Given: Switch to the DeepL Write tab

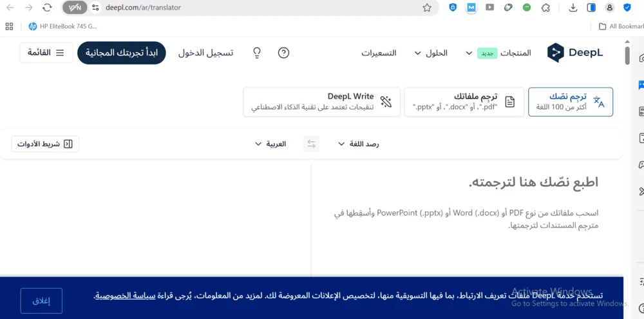Looking at the screenshot, I should 321,102.
